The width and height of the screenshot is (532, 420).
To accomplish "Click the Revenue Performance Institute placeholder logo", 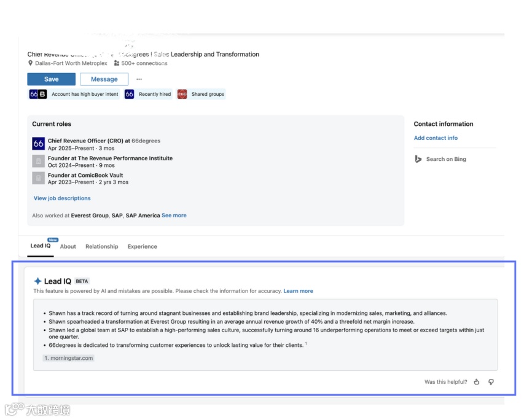I will (38, 161).
